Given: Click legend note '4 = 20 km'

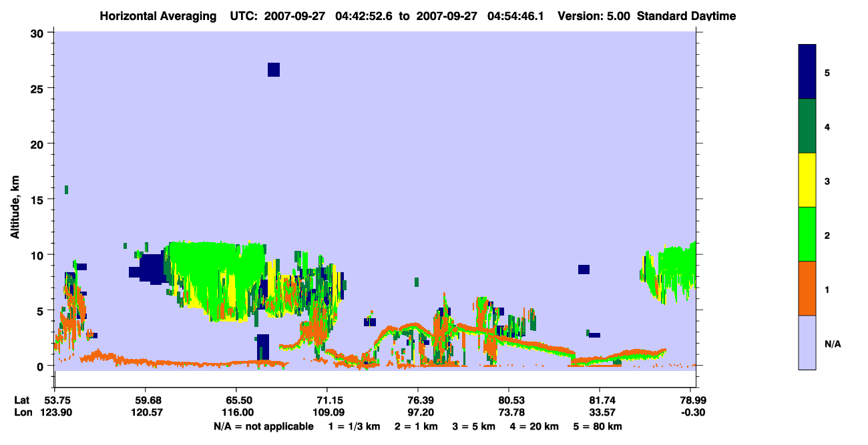Looking at the screenshot, I should [534, 426].
